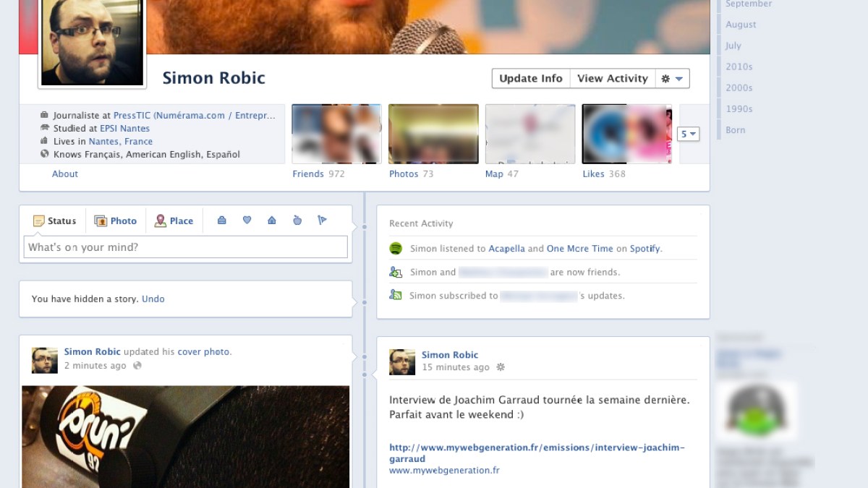Click the 15 minutes ago timestamp
868x488 pixels.
click(x=456, y=367)
